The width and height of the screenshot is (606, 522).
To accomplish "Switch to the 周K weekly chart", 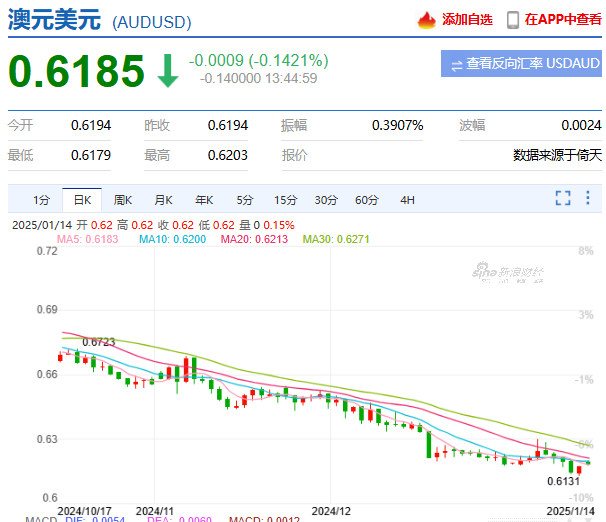I will pos(123,199).
